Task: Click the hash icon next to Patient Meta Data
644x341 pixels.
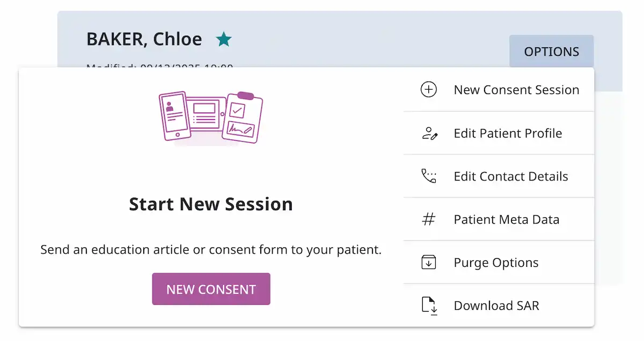Action: click(x=428, y=219)
